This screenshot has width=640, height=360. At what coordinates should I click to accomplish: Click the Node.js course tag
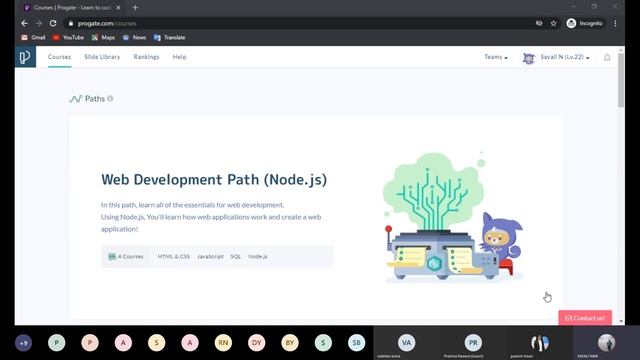[x=258, y=256]
